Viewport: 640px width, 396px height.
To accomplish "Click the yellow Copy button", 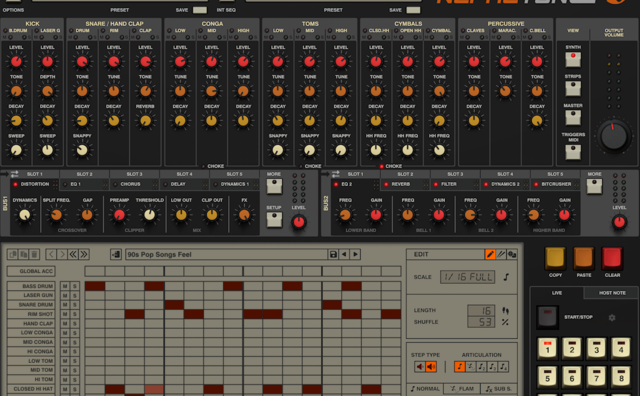I will point(555,258).
